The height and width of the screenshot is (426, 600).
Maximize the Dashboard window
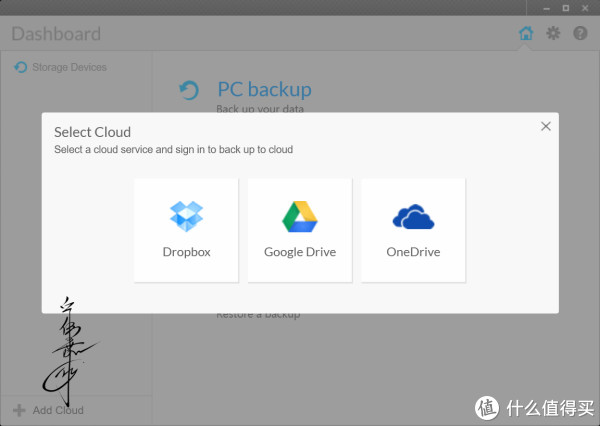pyautogui.click(x=566, y=8)
